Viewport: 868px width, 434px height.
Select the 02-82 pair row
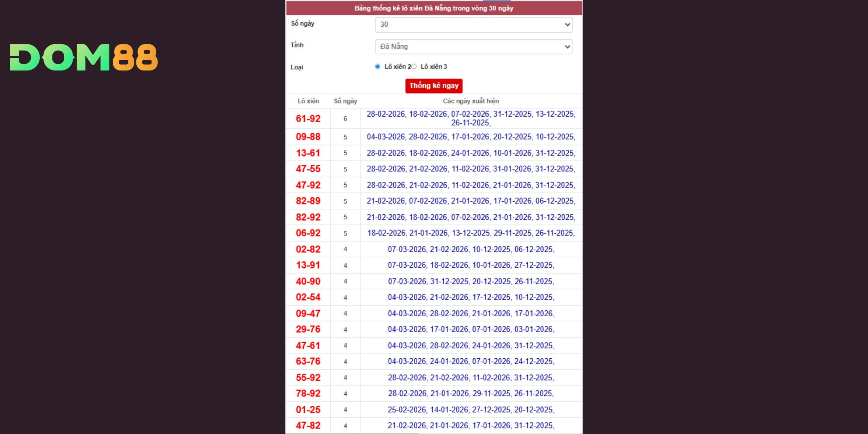point(308,249)
